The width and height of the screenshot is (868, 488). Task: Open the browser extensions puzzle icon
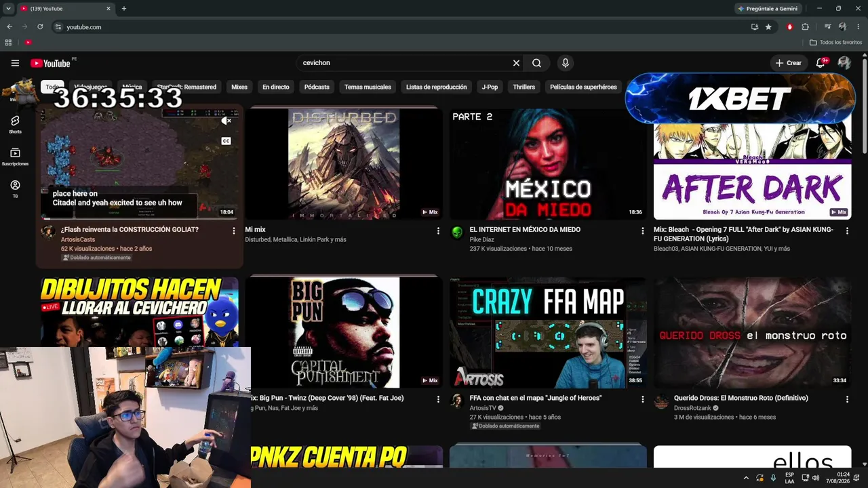806,27
